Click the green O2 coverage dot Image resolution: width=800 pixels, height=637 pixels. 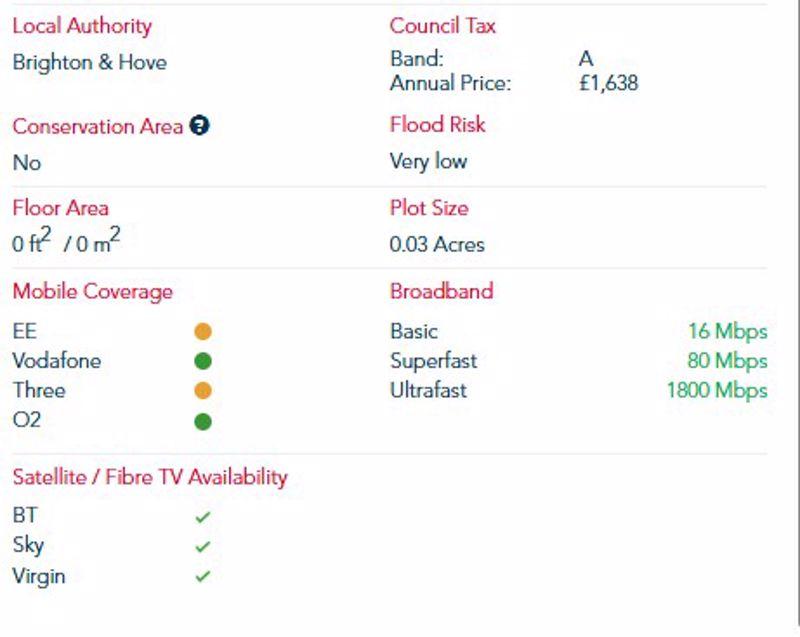click(x=203, y=422)
